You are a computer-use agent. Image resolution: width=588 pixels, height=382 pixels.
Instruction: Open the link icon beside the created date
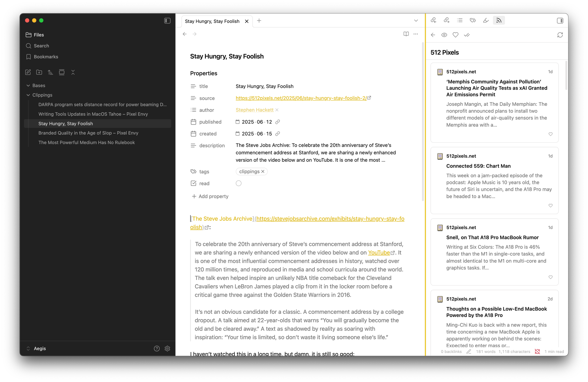tap(278, 134)
